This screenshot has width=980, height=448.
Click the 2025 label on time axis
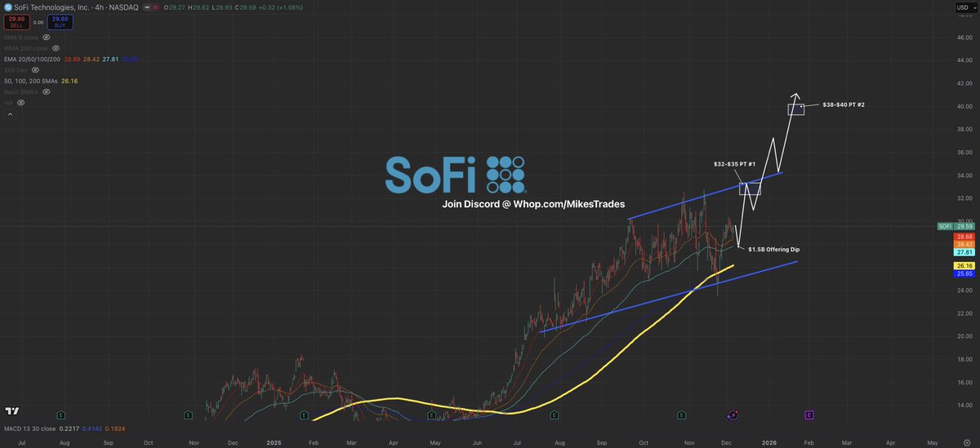point(274,441)
